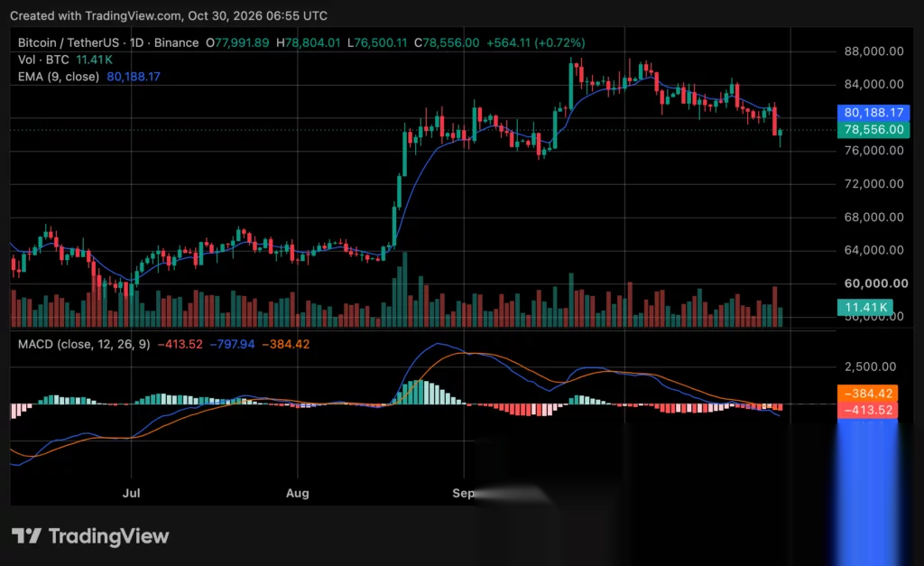Click the close value C78,556.00

pos(447,42)
